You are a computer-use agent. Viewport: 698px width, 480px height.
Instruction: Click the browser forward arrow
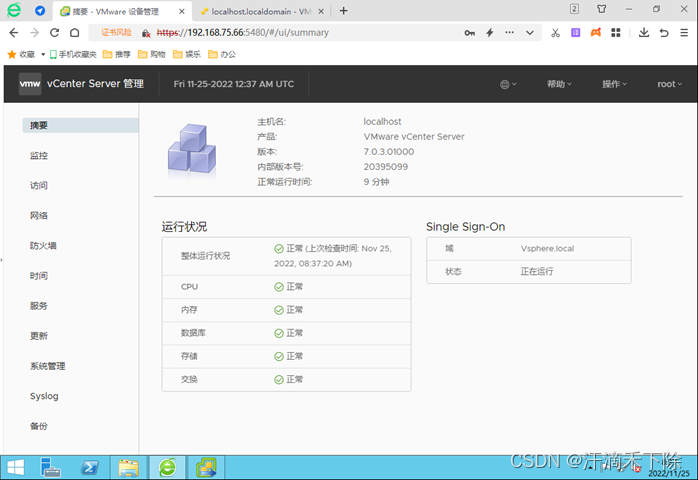click(x=34, y=33)
